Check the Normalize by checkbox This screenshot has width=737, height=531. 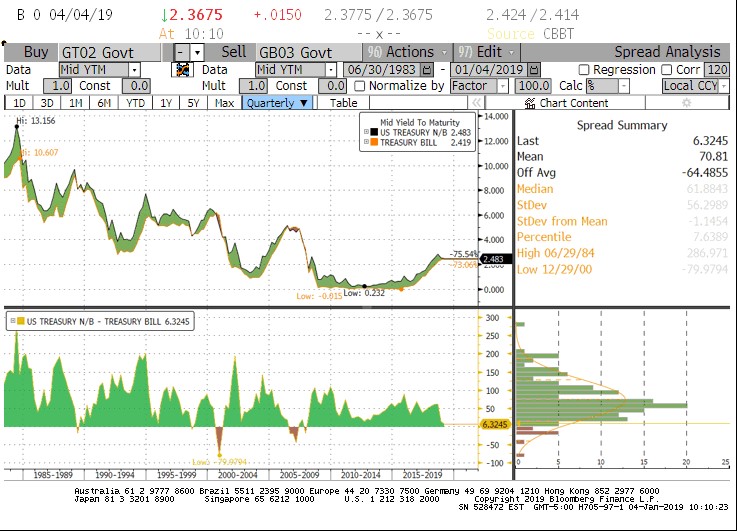360,86
